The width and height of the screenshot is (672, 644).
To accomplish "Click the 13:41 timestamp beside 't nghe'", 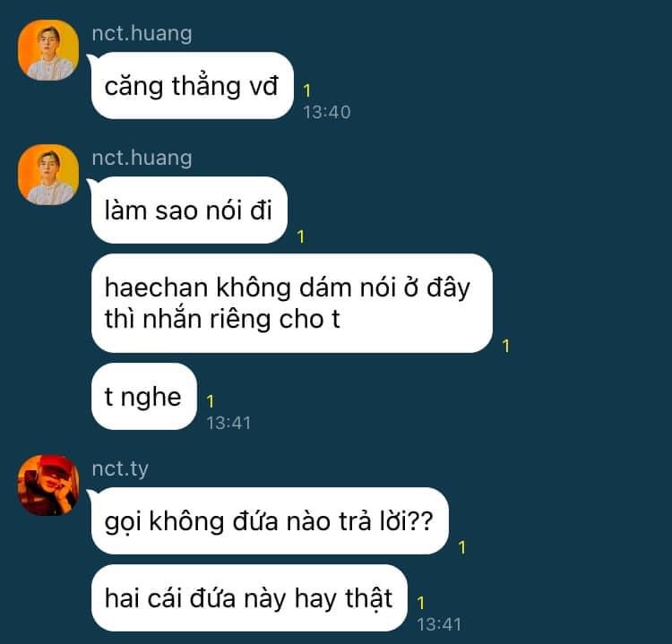I will tap(228, 424).
